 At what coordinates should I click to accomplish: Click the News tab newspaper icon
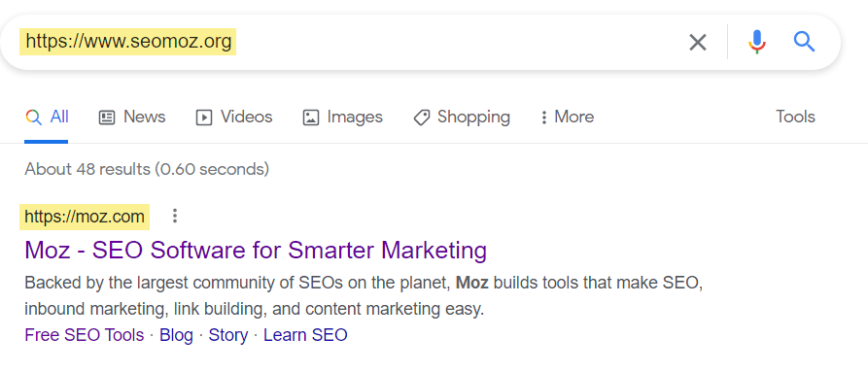pos(107,118)
